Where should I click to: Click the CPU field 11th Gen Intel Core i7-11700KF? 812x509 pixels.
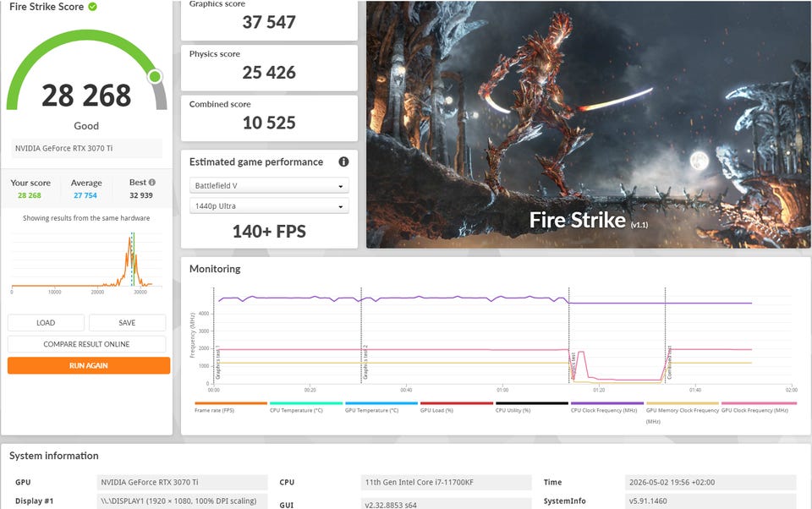click(446, 482)
